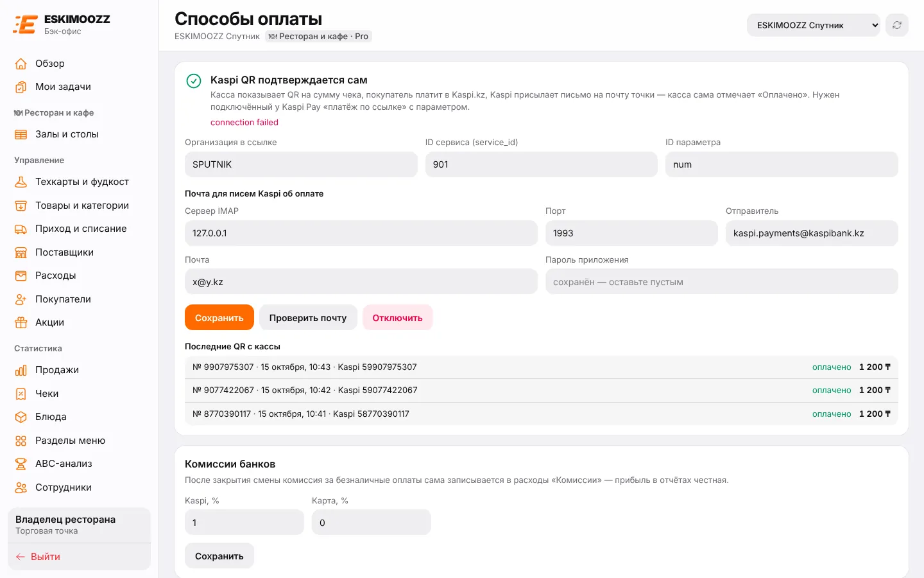924x578 pixels.
Task: Click the Блюда cube icon
Action: point(21,417)
